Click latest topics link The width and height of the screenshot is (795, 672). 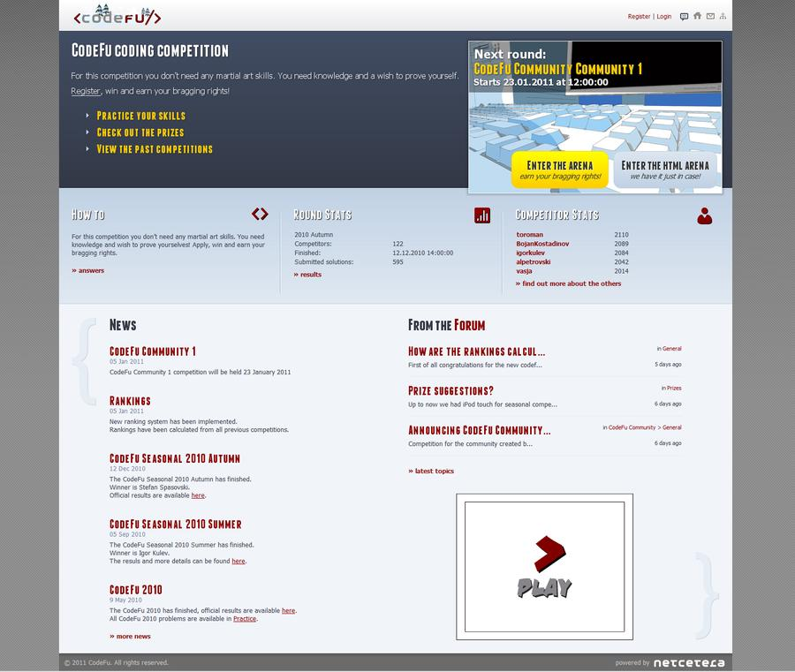click(x=431, y=472)
